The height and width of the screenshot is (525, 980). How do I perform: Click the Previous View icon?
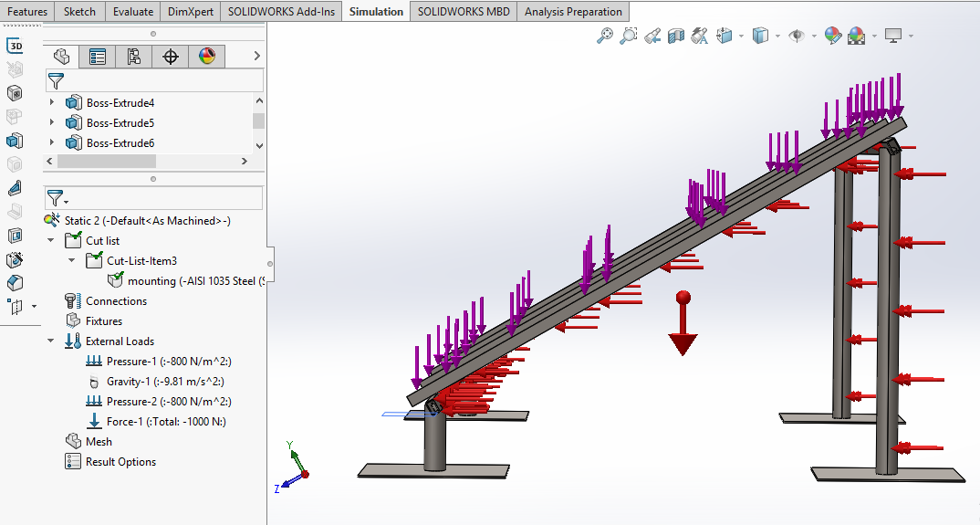[x=652, y=36]
